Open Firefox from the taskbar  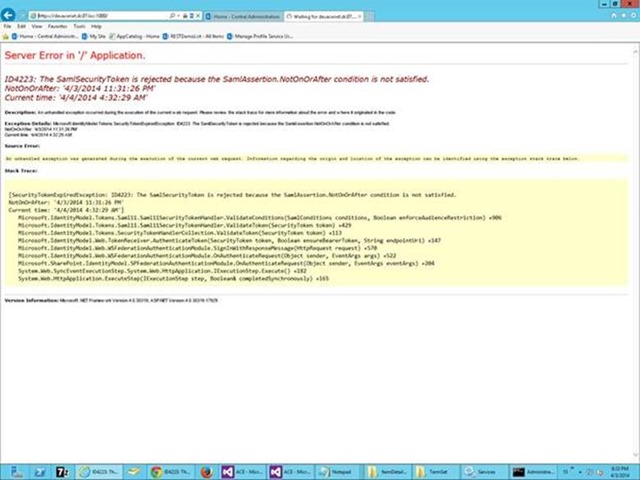coord(207,472)
